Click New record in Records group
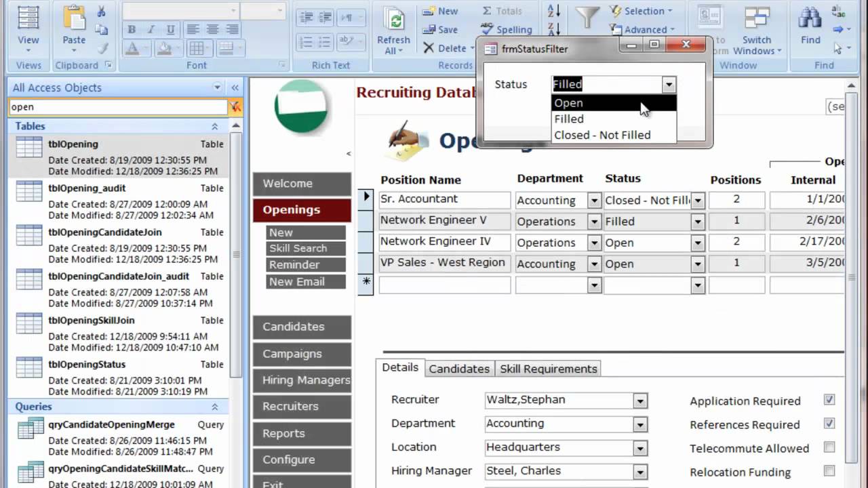This screenshot has width=868, height=488. [440, 12]
